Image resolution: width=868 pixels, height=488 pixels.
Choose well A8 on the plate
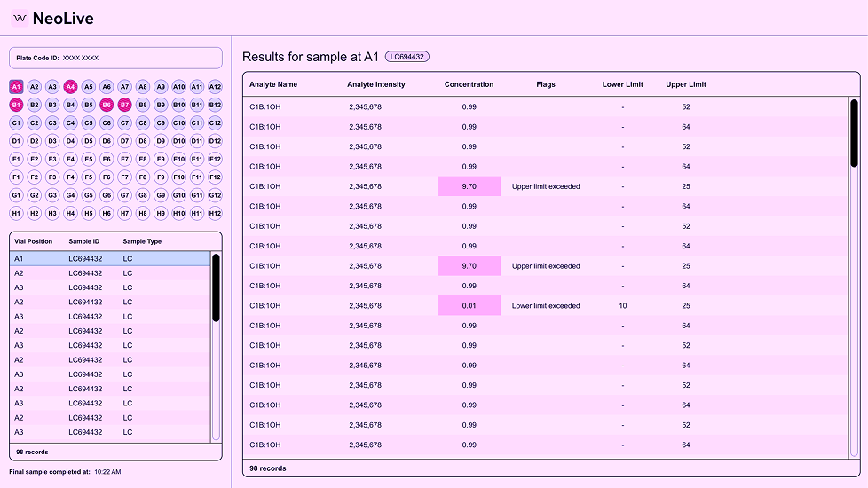[x=143, y=87]
